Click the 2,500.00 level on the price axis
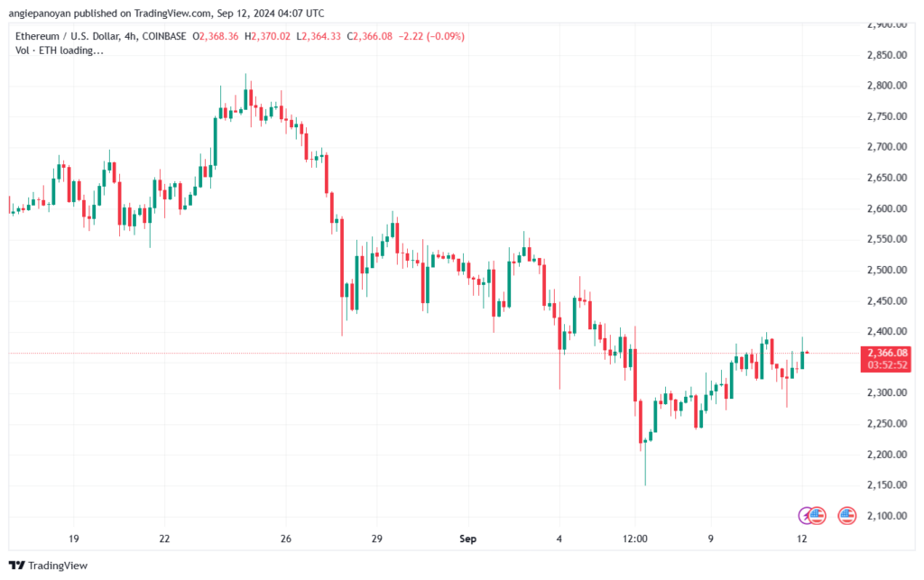This screenshot has width=924, height=580. 887,270
